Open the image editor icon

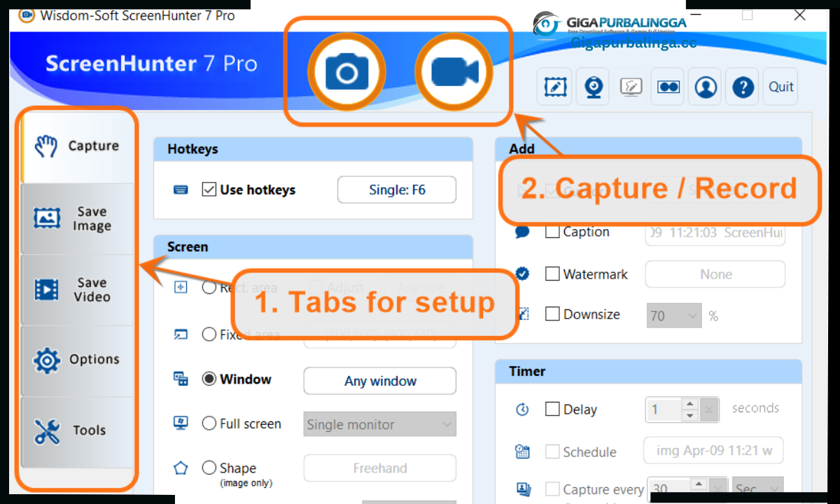pos(555,87)
